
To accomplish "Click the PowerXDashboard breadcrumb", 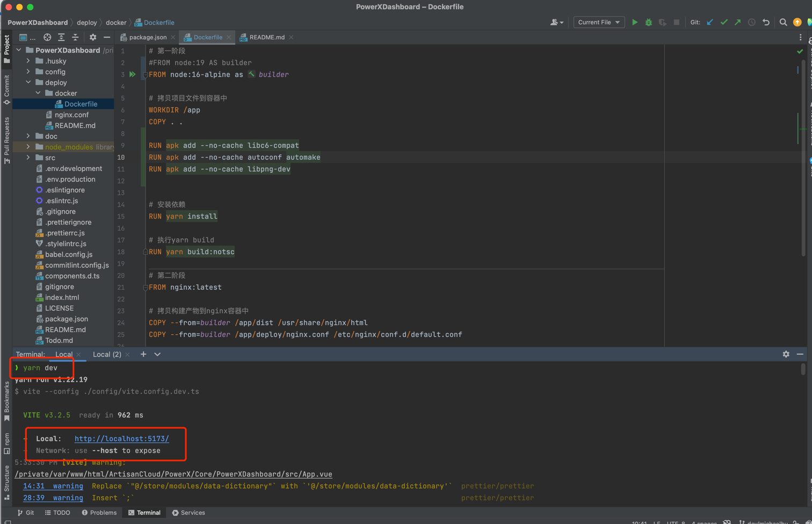I will tap(38, 23).
